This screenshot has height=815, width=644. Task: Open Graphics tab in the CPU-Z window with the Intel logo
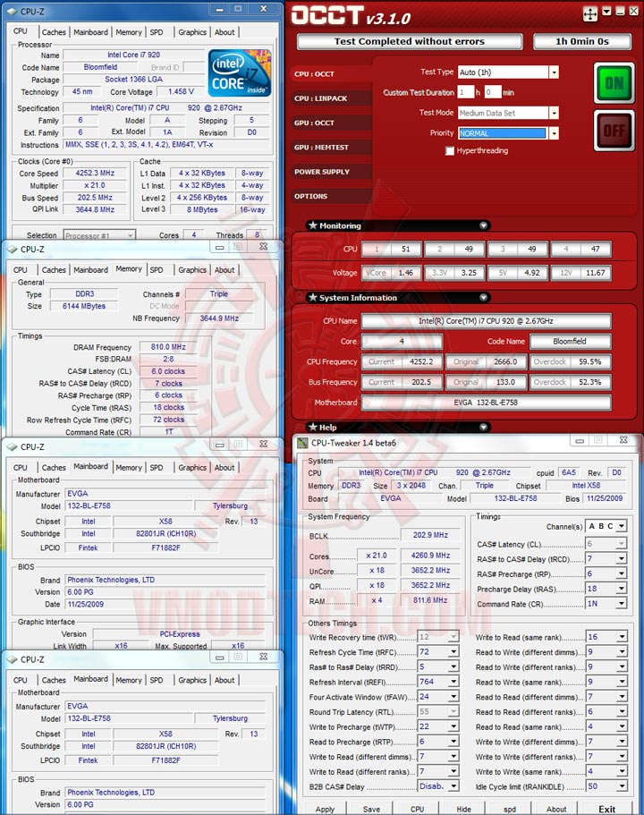(192, 32)
